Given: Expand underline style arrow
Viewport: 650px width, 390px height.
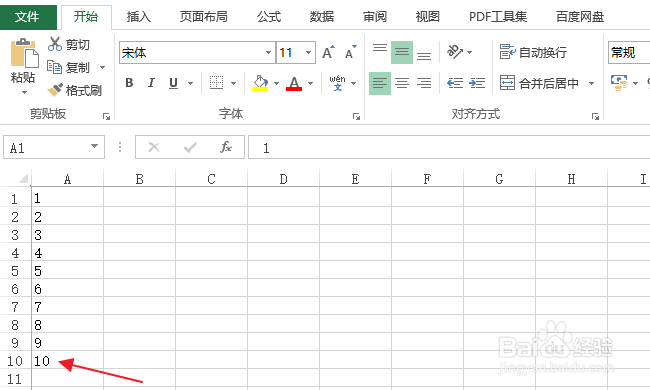Looking at the screenshot, I should pos(190,83).
